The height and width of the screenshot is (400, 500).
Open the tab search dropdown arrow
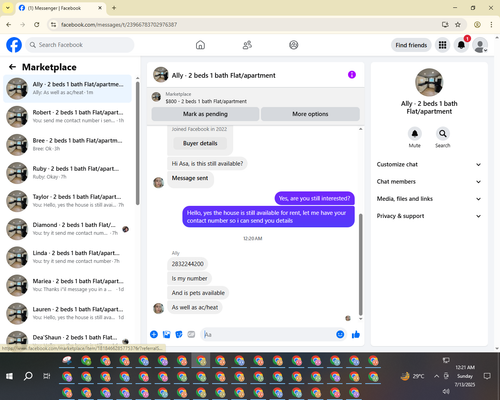coord(7,8)
